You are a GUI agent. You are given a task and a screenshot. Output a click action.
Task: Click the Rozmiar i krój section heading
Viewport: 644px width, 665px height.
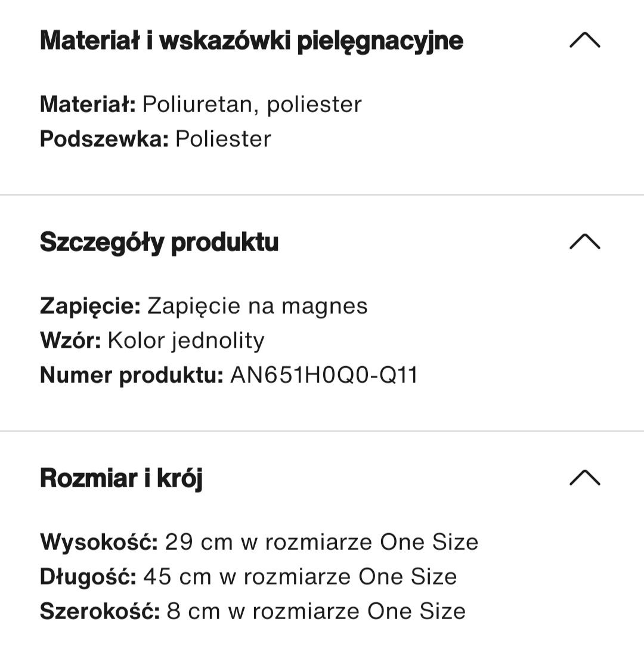click(x=121, y=479)
